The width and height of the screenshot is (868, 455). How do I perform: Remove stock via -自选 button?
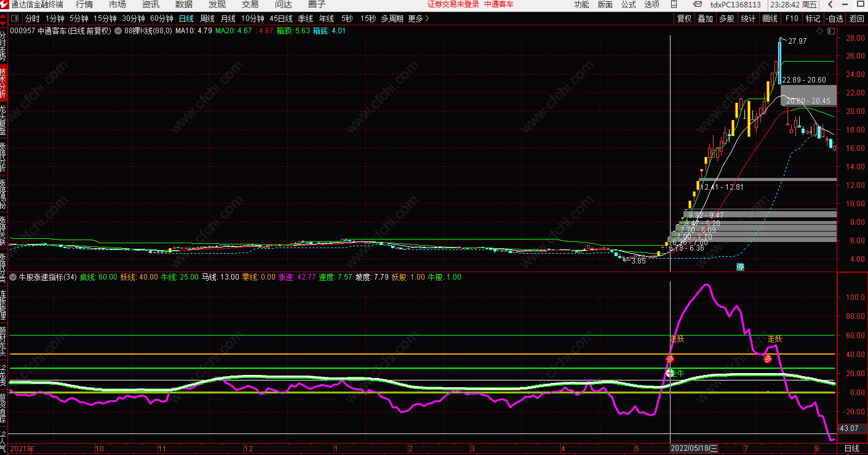834,18
